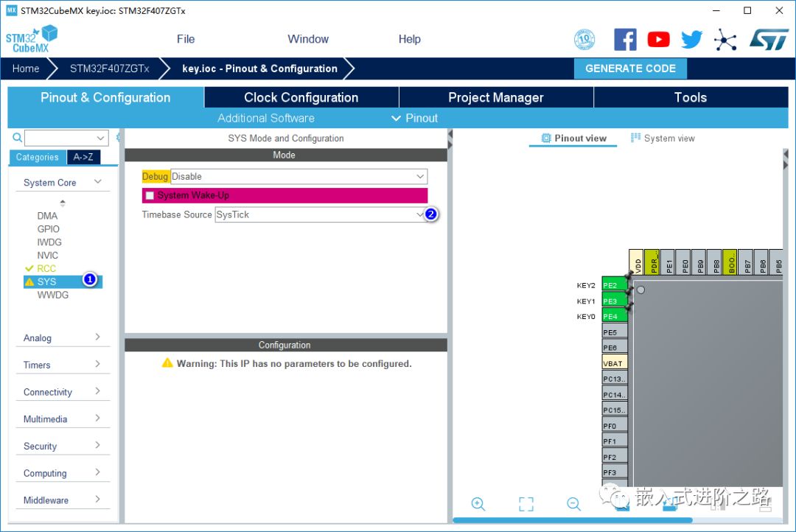
Task: Open the STM32CubeMX logo home
Action: [32, 40]
